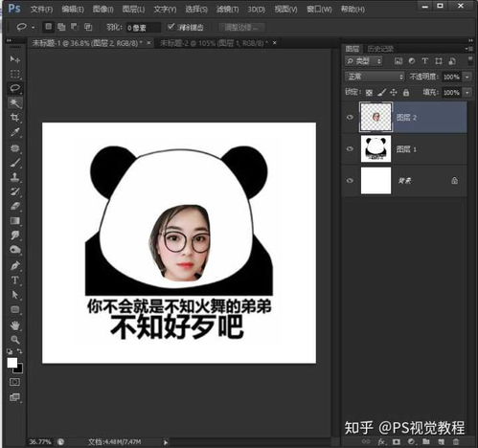
Task: Choose Add to Selection mode
Action: pos(61,27)
